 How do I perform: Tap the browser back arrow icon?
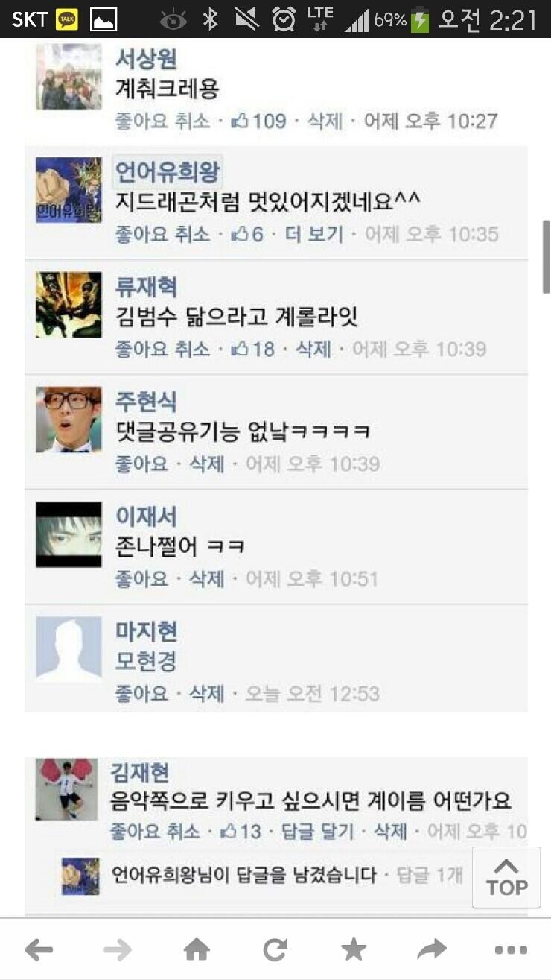tap(39, 949)
